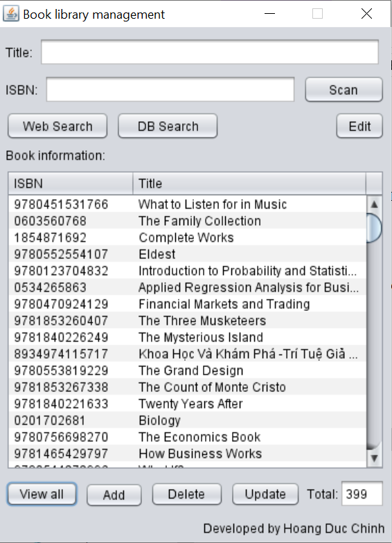Viewport: 392px width, 543px height.
Task: Click the Scan button
Action: point(344,90)
